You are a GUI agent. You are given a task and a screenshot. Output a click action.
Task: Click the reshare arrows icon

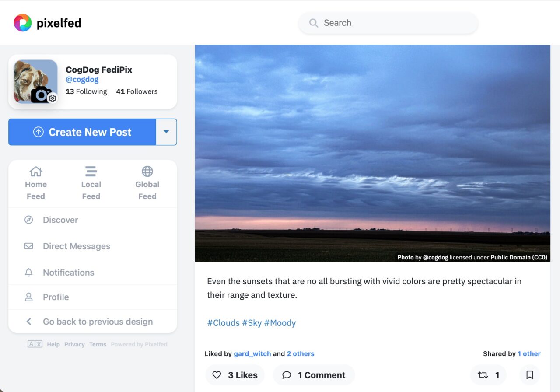point(483,375)
